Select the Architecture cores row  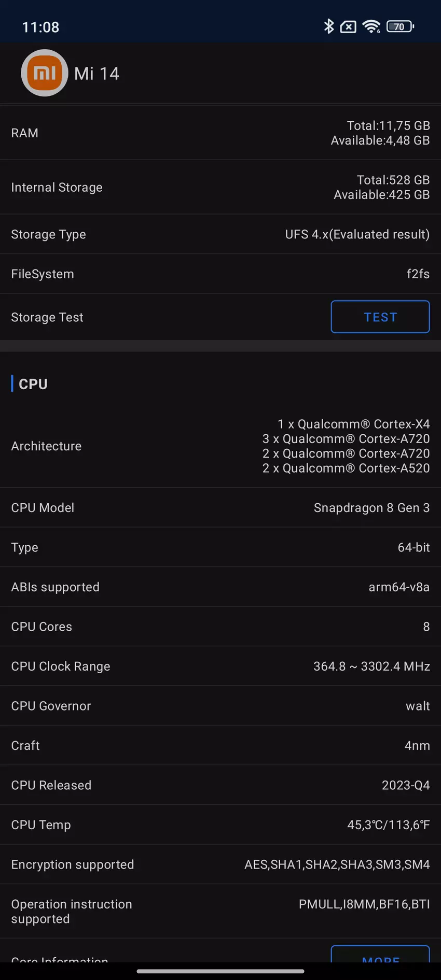[x=220, y=446]
